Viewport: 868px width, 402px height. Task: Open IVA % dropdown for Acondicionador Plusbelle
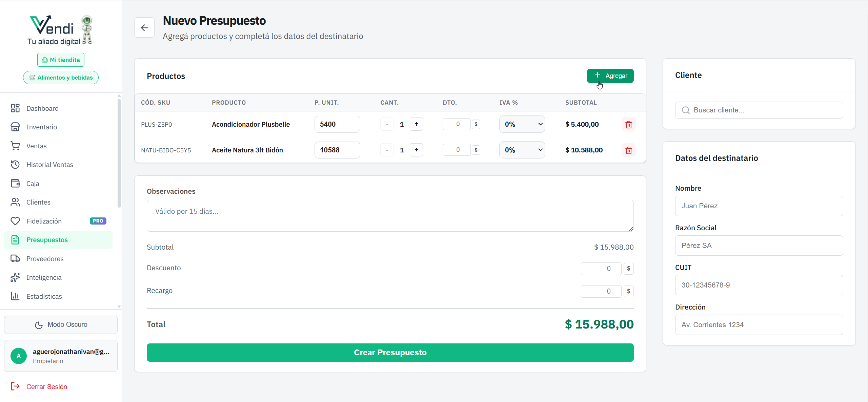(x=522, y=124)
